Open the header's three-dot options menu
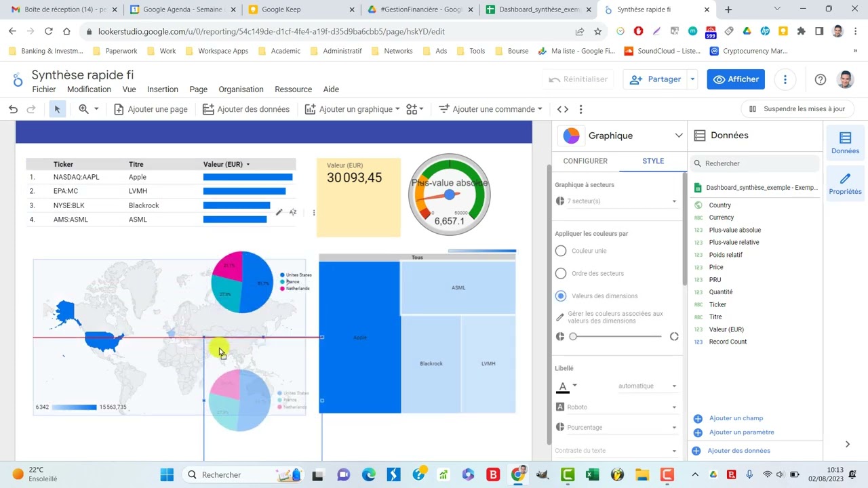 click(x=785, y=79)
